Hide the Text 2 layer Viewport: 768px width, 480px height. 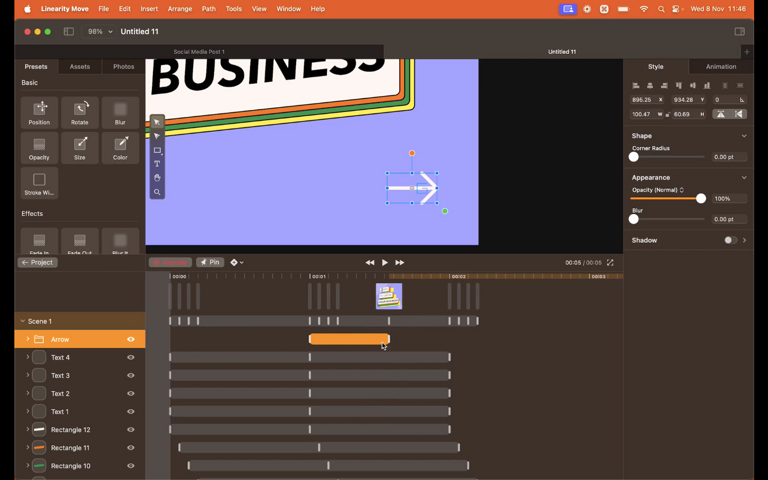pos(131,393)
